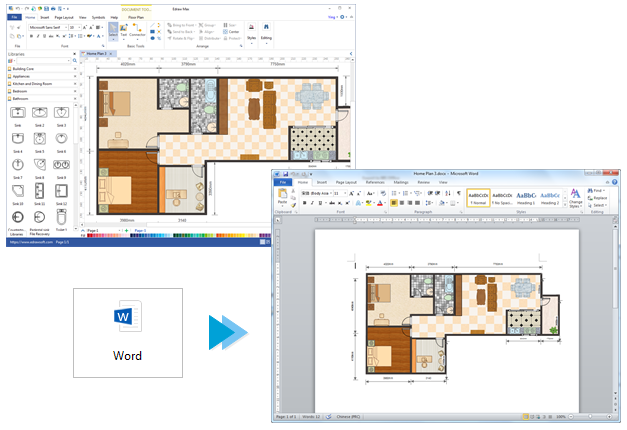This screenshot has width=627, height=430.
Task: Click the Replace button in Word
Action: pos(599,197)
